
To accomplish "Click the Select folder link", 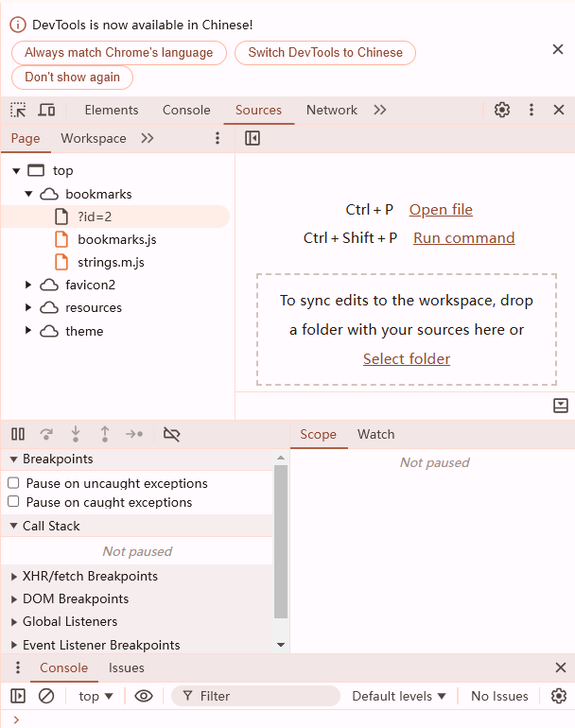I will tap(407, 359).
